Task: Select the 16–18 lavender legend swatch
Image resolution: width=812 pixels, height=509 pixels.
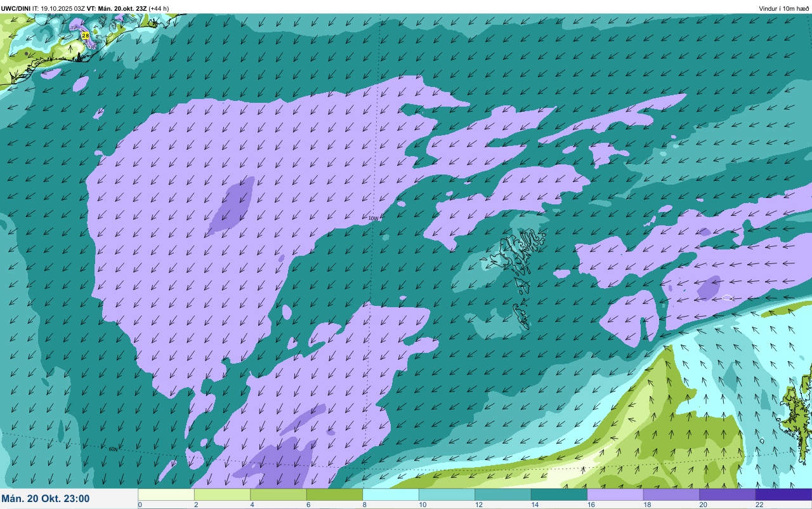Action: pyautogui.click(x=615, y=494)
